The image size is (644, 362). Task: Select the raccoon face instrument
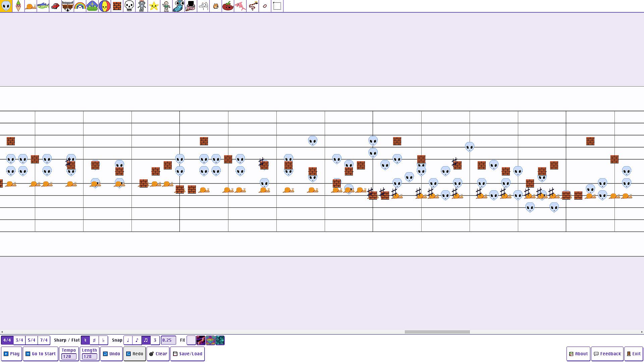pos(68,6)
